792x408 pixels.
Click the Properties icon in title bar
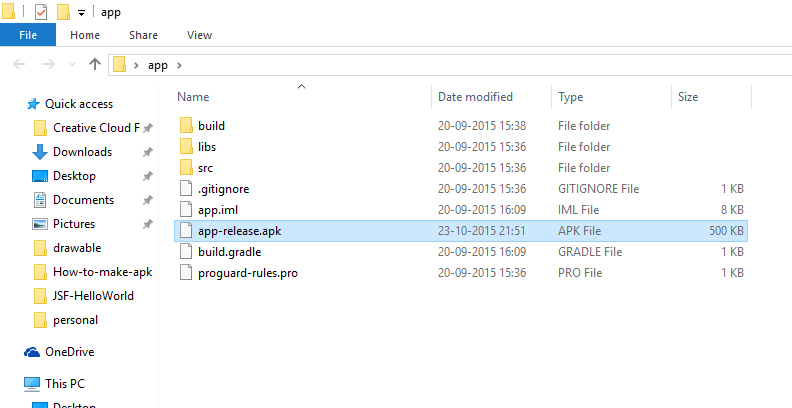41,11
